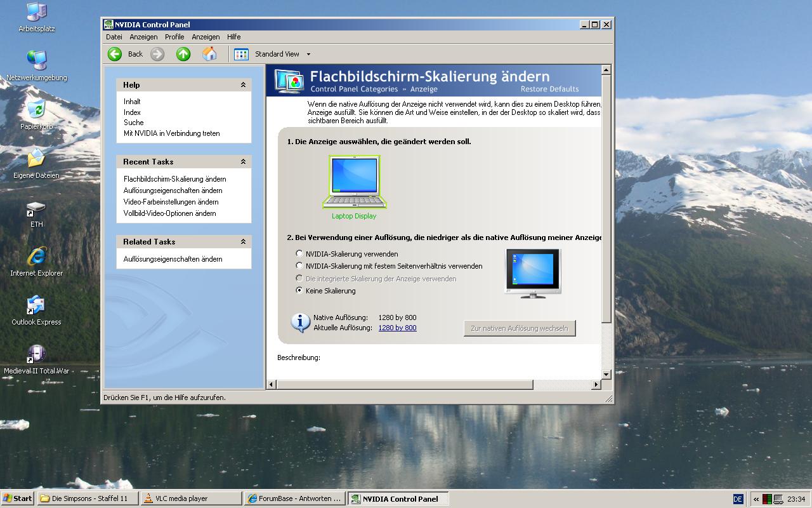
Task: Open the second Anzeigen menu after Profile
Action: click(206, 37)
